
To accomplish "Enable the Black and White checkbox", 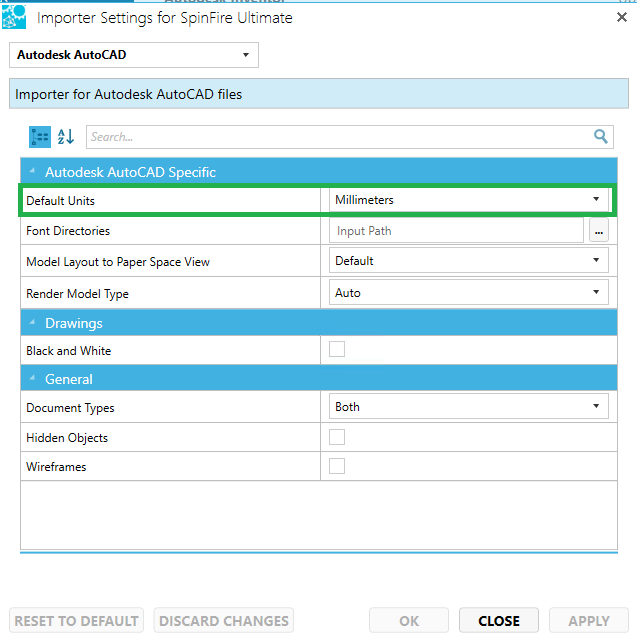I will coord(337,350).
